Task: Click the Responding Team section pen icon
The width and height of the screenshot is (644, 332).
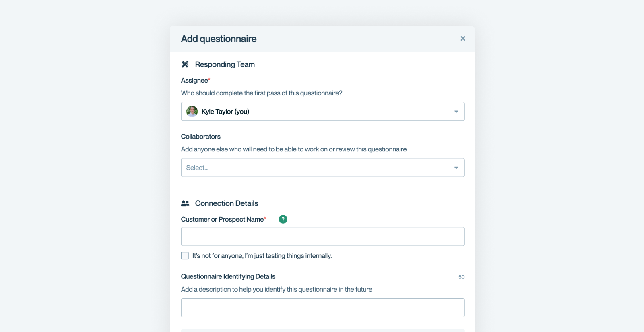Action: 186,64
